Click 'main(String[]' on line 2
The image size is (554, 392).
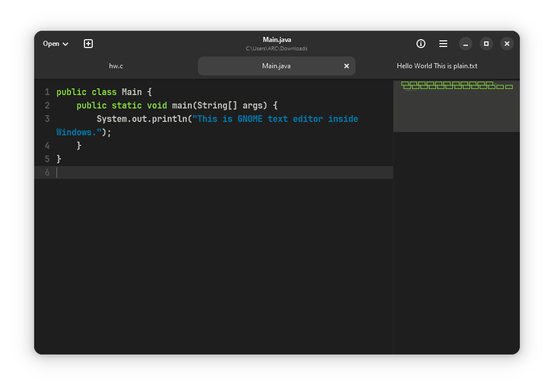pyautogui.click(x=205, y=106)
